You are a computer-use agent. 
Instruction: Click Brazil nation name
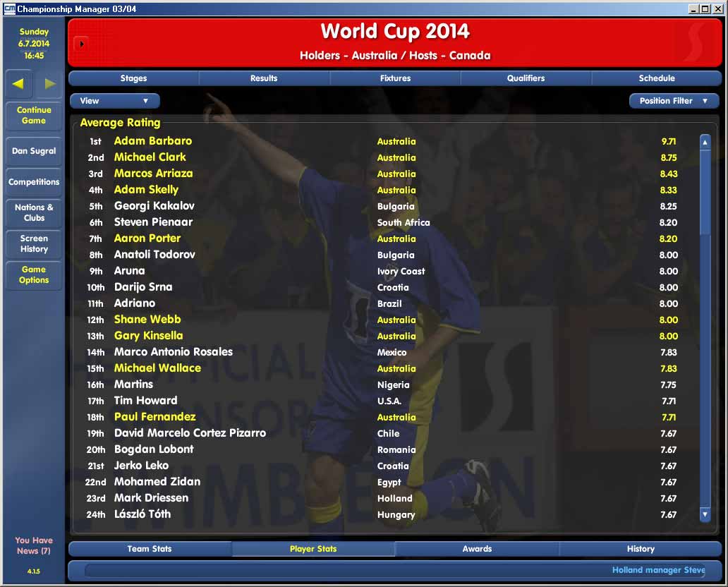(389, 303)
